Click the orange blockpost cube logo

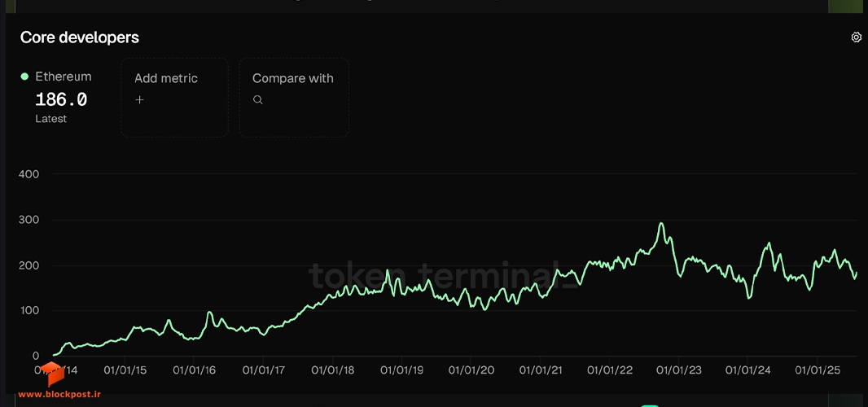click(51, 374)
